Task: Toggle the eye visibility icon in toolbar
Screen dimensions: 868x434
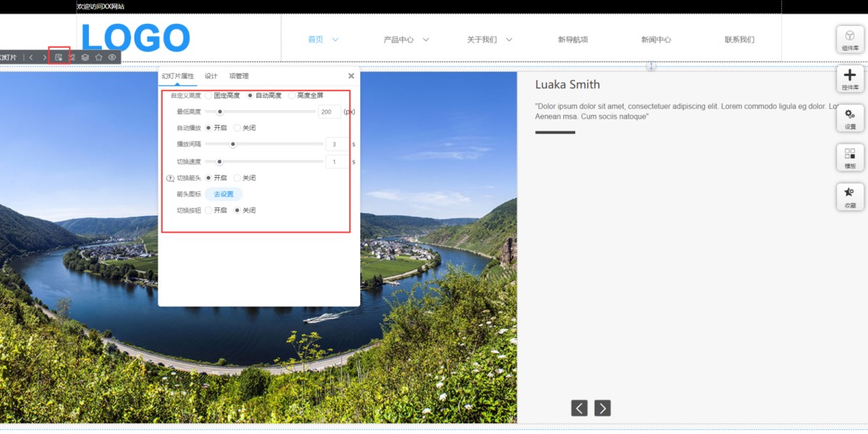Action: tap(112, 57)
